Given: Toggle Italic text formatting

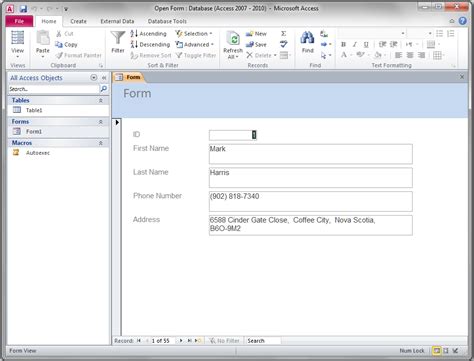Looking at the screenshot, I should (x=355, y=44).
